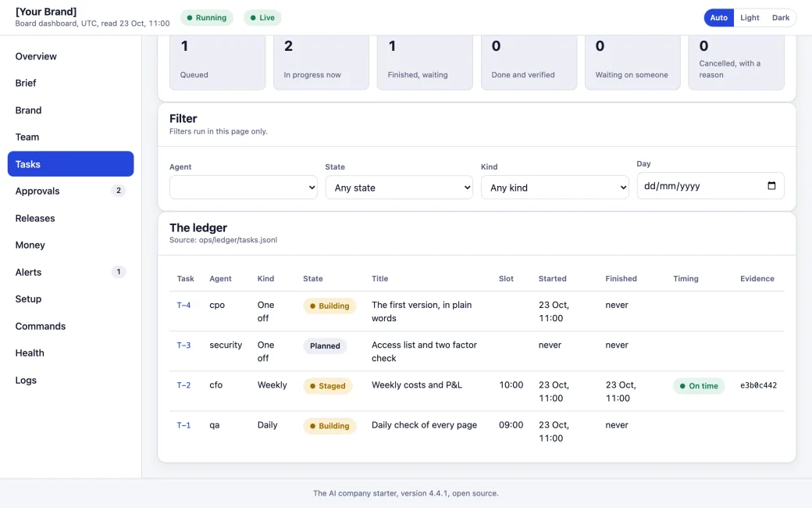Screen dimensions: 812x508
Task: Click the Alerts count badge 1
Action: (119, 272)
